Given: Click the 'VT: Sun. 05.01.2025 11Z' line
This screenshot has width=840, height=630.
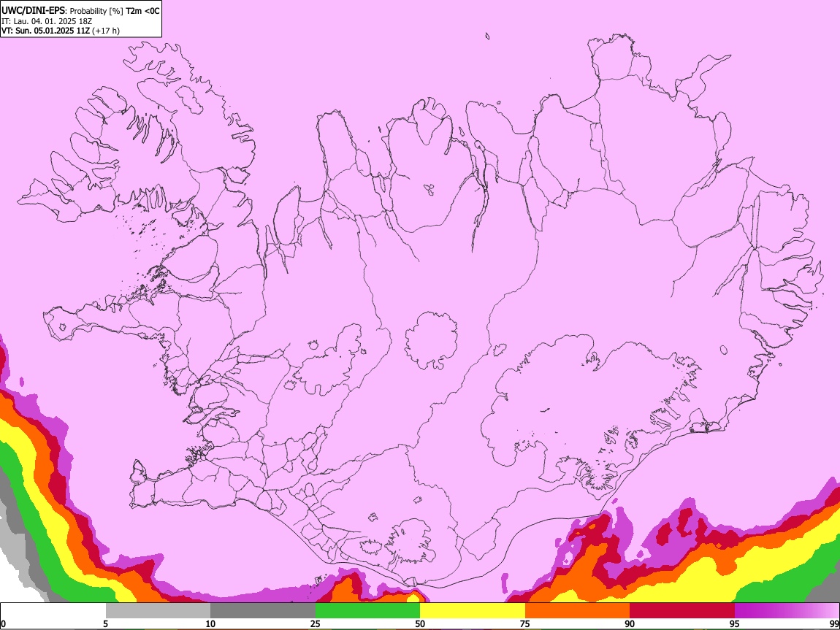Looking at the screenshot, I should coord(45,31).
